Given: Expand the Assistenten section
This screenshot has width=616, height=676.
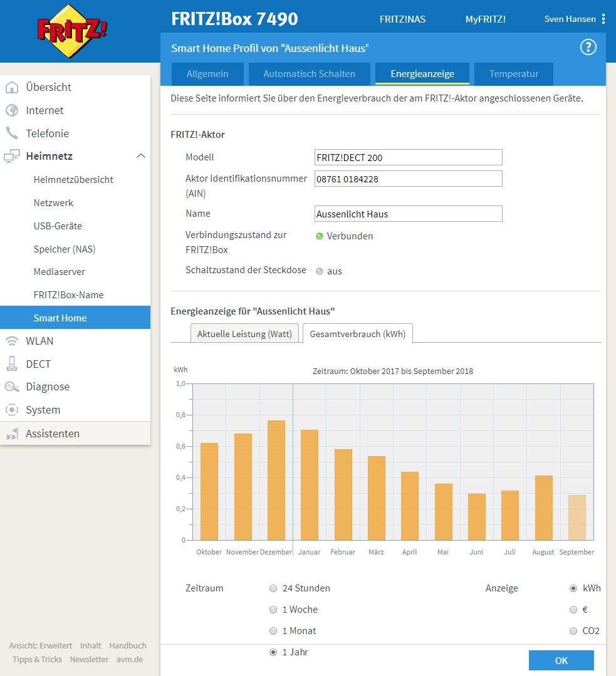Looking at the screenshot, I should coord(53,434).
